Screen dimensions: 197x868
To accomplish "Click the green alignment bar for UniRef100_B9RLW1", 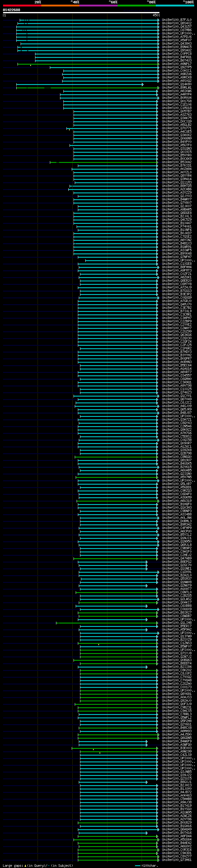I will point(87,88).
